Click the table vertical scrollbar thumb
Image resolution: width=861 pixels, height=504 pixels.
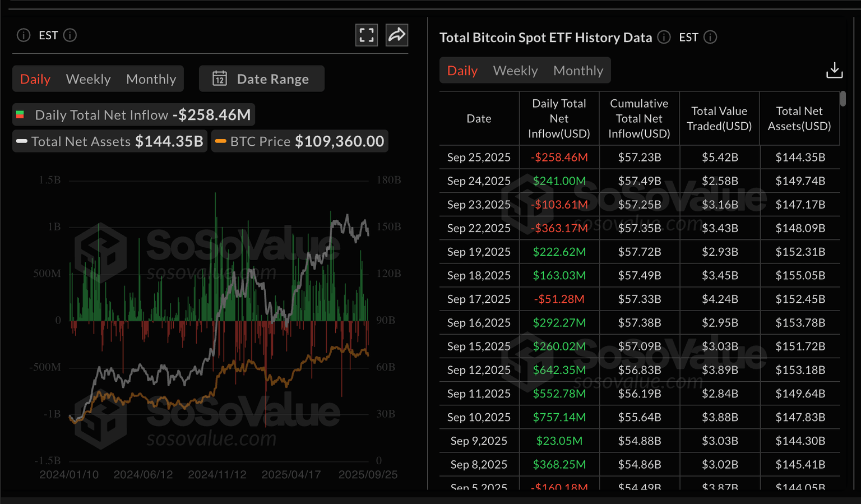coord(843,99)
